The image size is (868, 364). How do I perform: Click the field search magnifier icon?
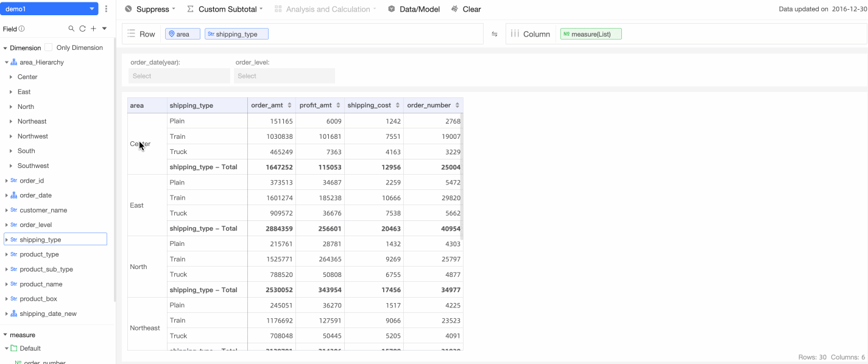pyautogui.click(x=71, y=29)
